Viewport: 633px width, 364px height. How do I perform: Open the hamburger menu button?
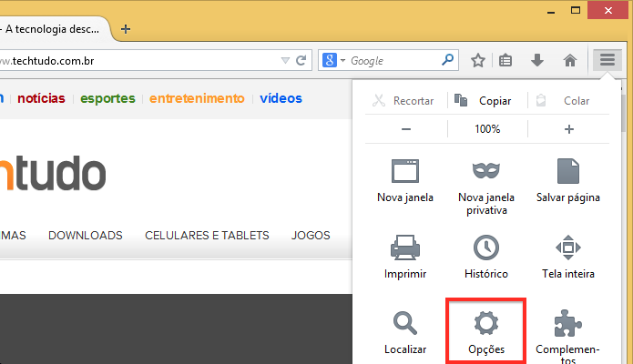(607, 60)
